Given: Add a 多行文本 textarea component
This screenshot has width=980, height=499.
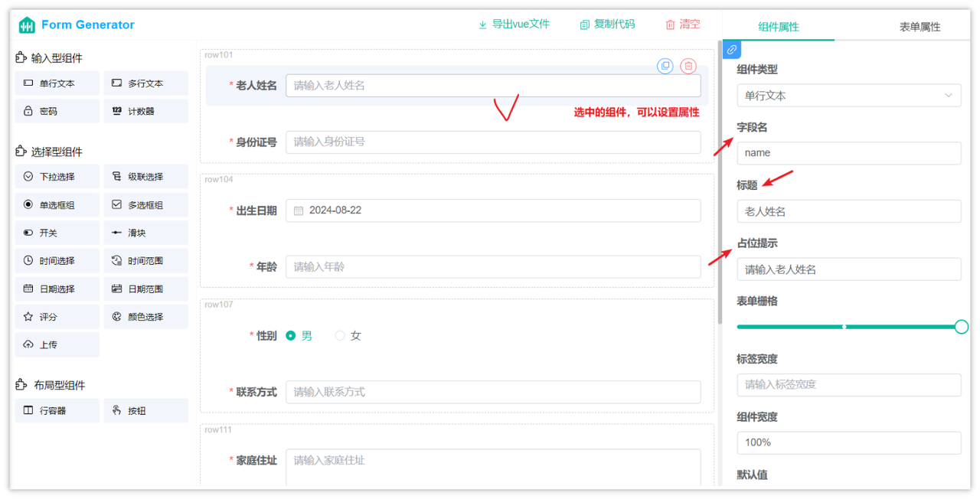Looking at the screenshot, I should (x=146, y=83).
